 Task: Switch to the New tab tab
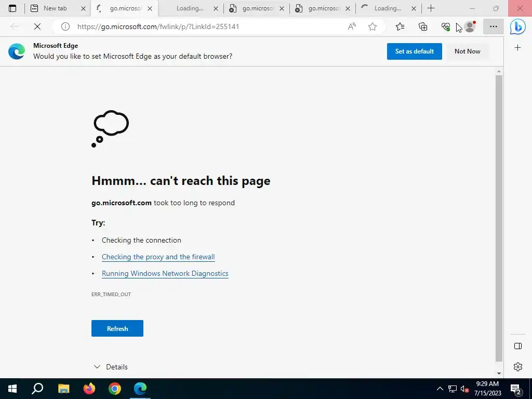pos(55,8)
